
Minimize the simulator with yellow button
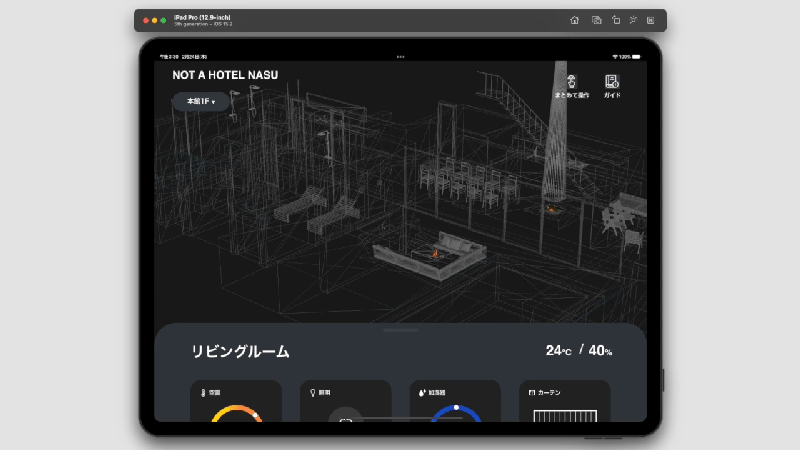155,20
